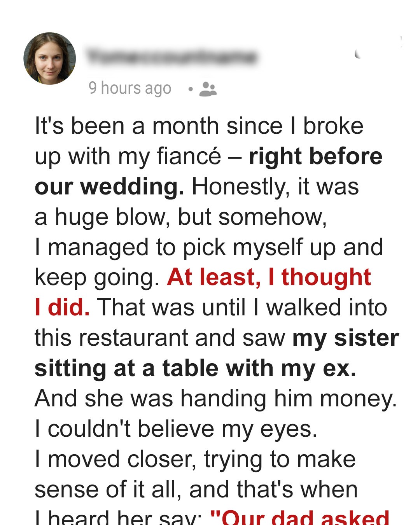420x525 pixels.
Task: Click the red words 'I did.'
Action: point(62,308)
